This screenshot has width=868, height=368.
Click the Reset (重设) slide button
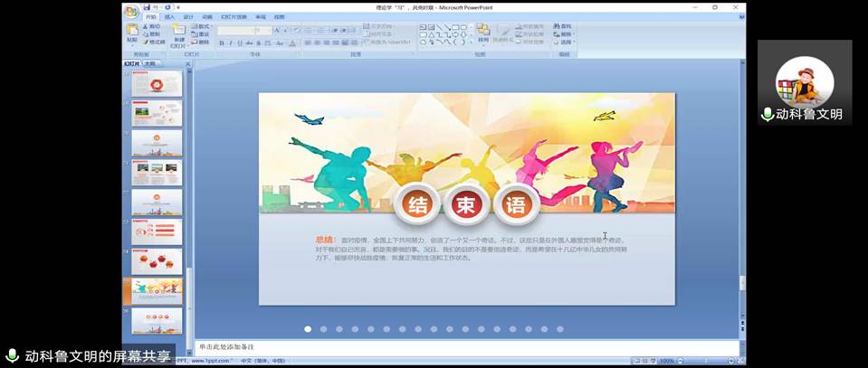click(203, 34)
